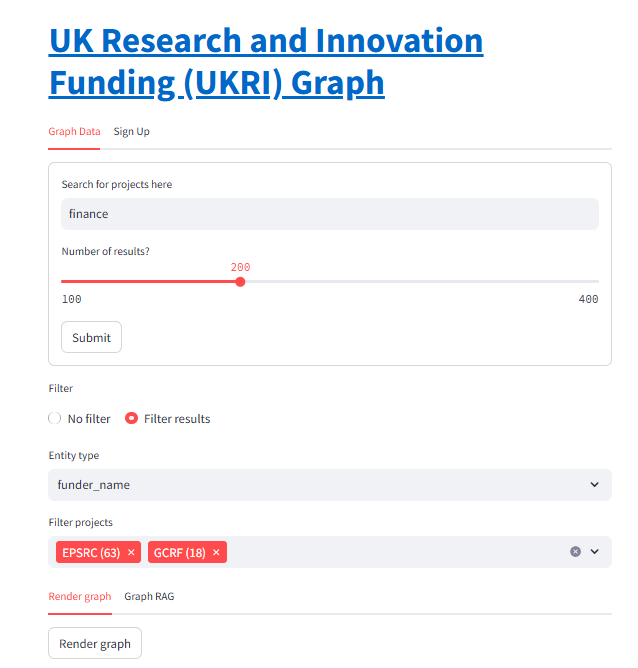638x668 pixels.
Task: Clear all selected project filters
Action: (575, 552)
